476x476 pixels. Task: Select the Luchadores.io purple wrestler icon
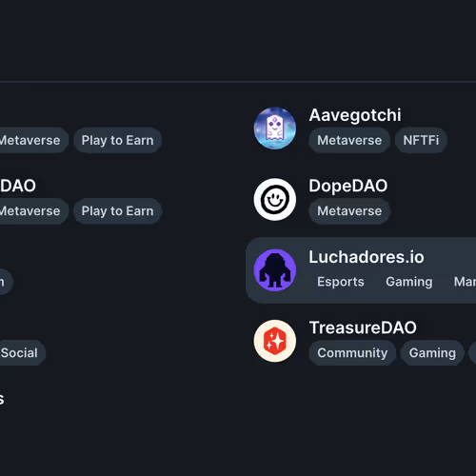point(275,270)
